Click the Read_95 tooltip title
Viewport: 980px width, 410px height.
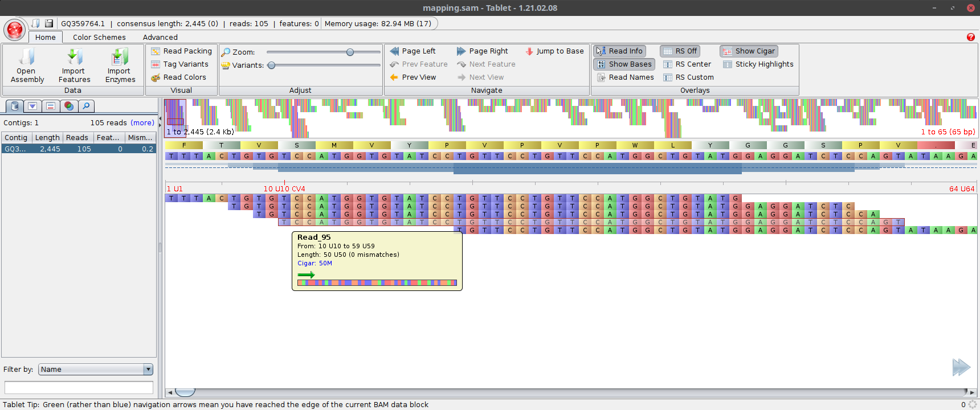point(314,237)
